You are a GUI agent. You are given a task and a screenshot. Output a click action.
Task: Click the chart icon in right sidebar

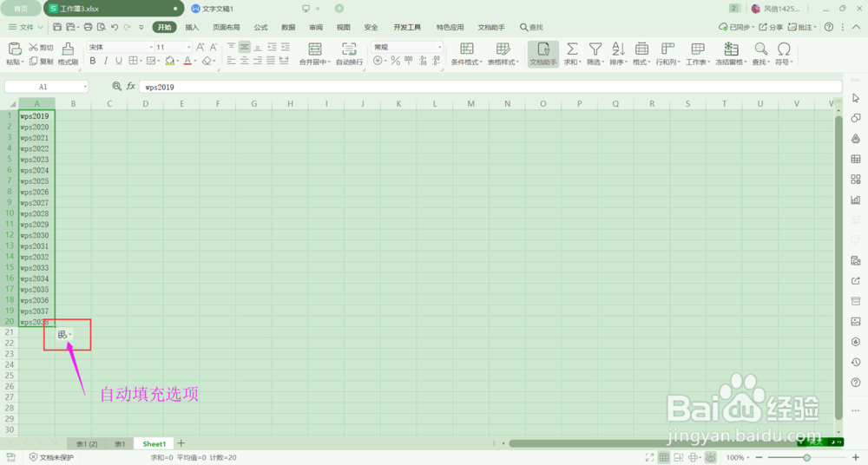[855, 200]
